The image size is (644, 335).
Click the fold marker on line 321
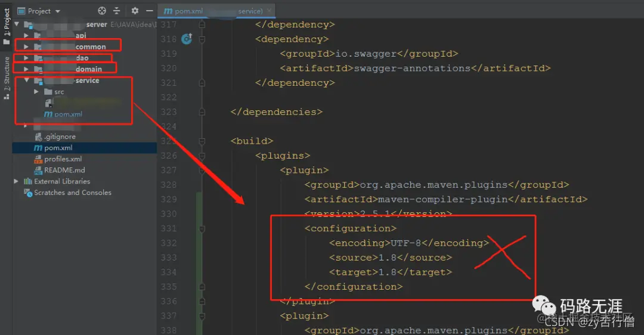pyautogui.click(x=202, y=83)
